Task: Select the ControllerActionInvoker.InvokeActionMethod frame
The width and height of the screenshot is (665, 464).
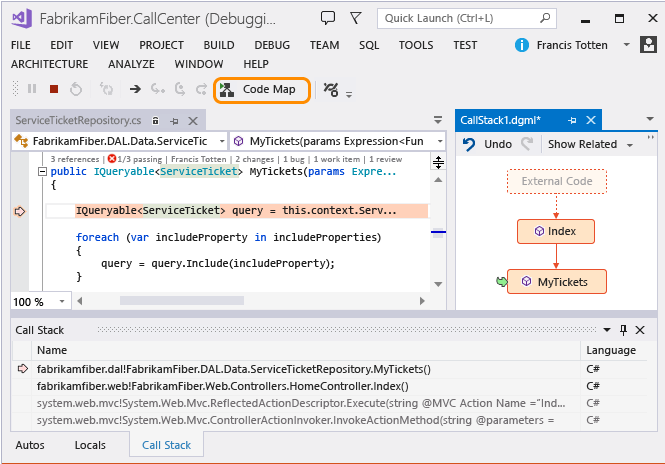Action: (331, 420)
